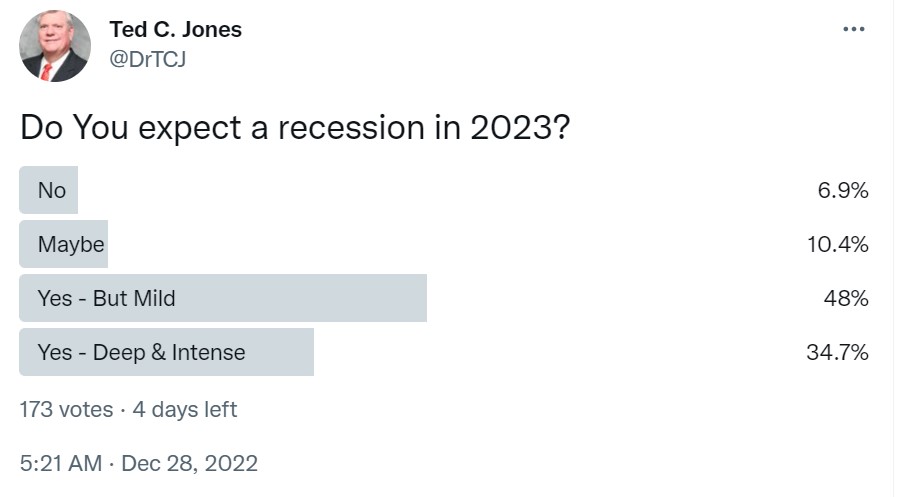This screenshot has height=497, width=906.
Task: Visit the @DrTCJ handle link
Action: (x=148, y=60)
